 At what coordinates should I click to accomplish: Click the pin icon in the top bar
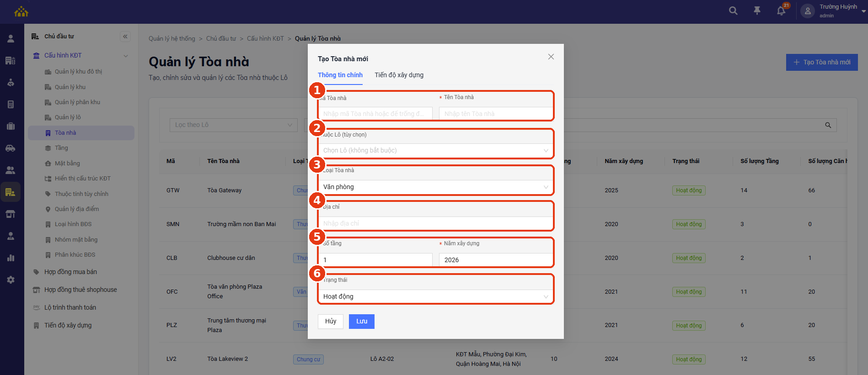[x=757, y=11]
